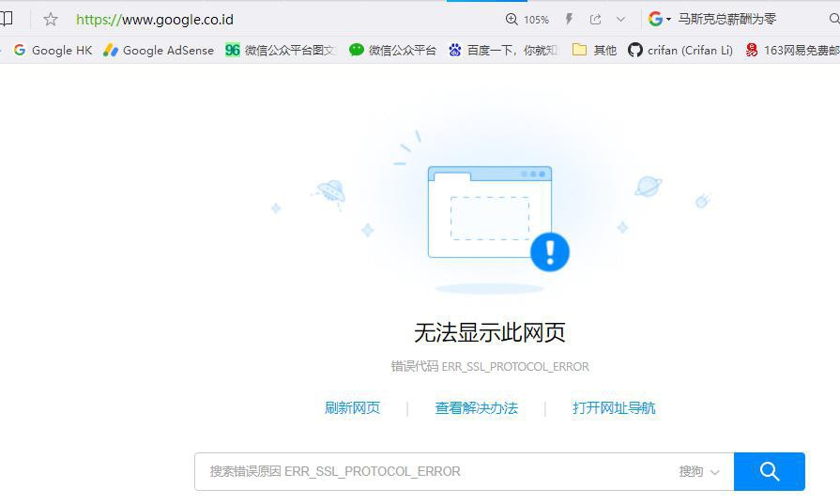
Task: Expand the address bar dropdown chevron
Action: coord(620,20)
